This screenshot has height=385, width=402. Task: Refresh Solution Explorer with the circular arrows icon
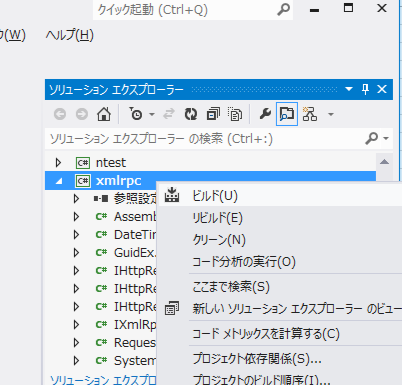[191, 114]
